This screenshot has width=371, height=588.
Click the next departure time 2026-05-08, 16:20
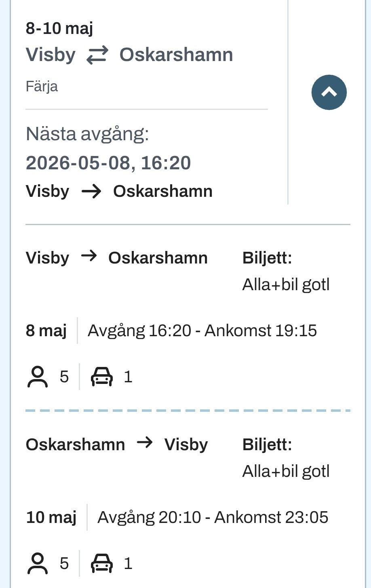click(108, 163)
